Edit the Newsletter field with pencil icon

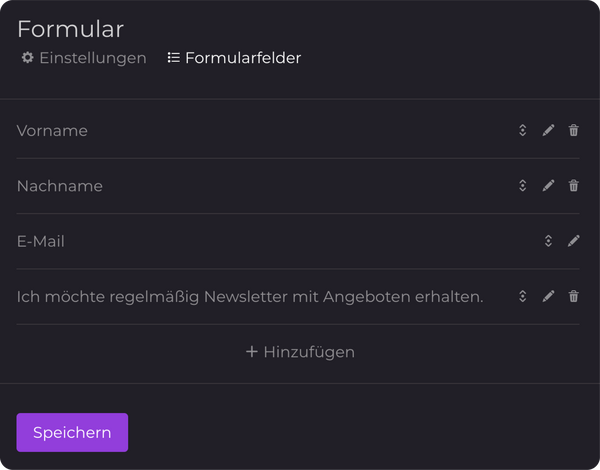[x=548, y=296]
